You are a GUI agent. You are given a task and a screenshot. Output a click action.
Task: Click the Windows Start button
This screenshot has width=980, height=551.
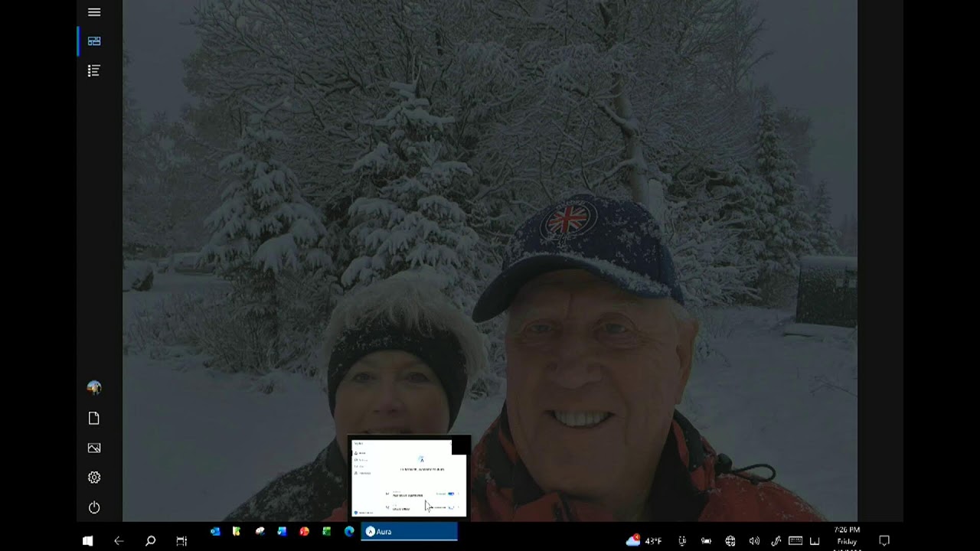tap(87, 541)
